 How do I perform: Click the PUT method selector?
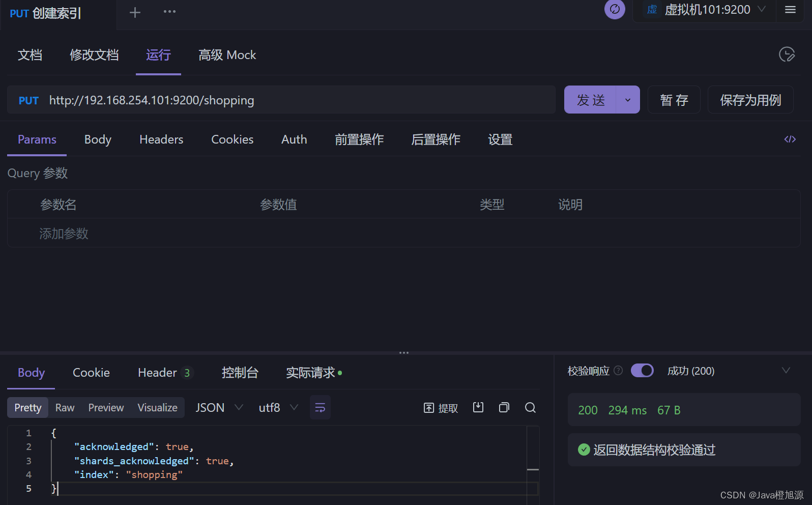click(28, 100)
